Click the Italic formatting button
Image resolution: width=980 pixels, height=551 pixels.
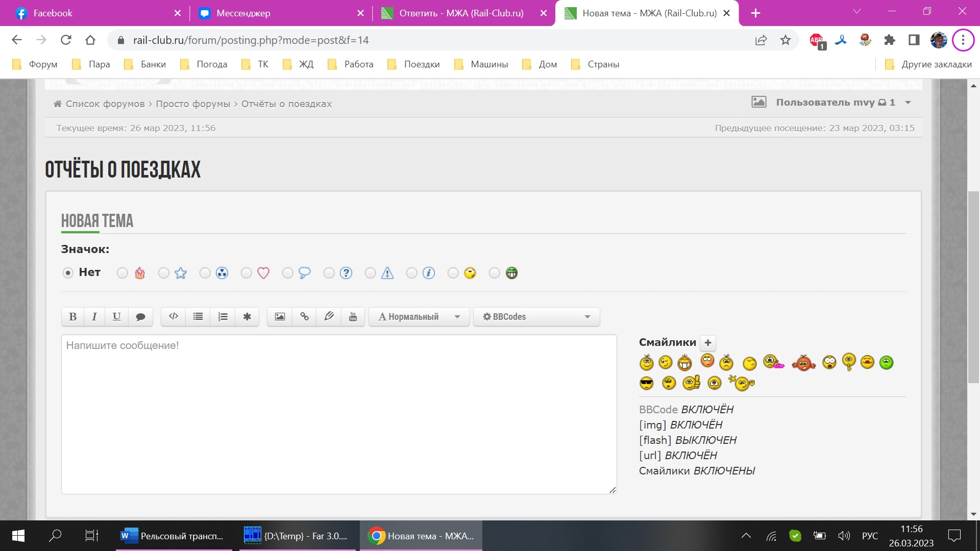[x=94, y=317]
